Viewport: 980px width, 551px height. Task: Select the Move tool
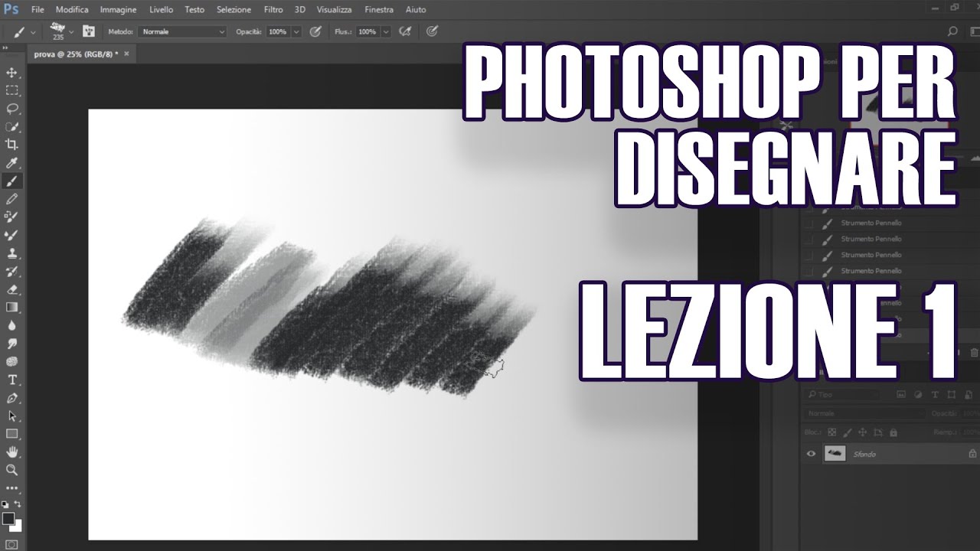pos(11,73)
